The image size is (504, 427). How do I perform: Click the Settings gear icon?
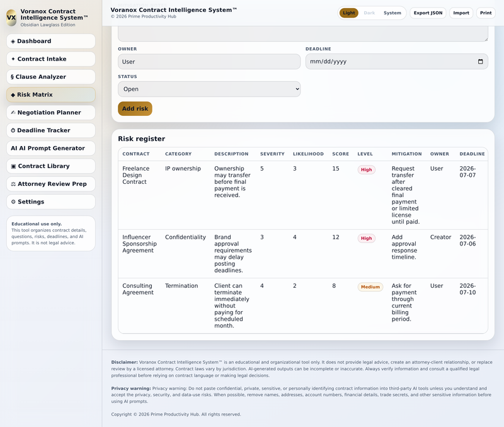click(x=13, y=202)
